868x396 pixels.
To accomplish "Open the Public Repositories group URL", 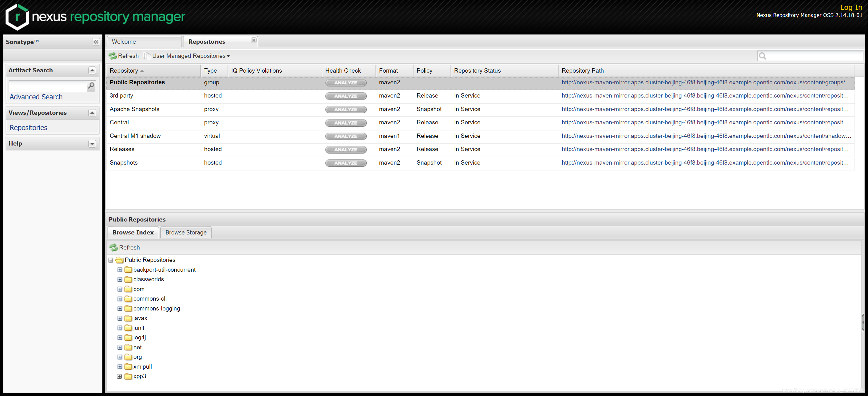I will (x=706, y=83).
